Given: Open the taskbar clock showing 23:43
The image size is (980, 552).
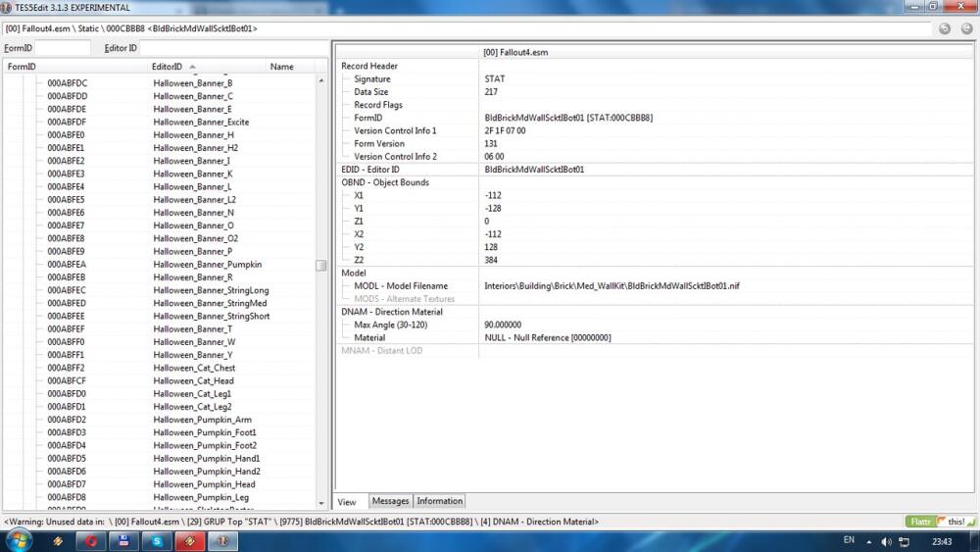Looking at the screenshot, I should pos(942,542).
